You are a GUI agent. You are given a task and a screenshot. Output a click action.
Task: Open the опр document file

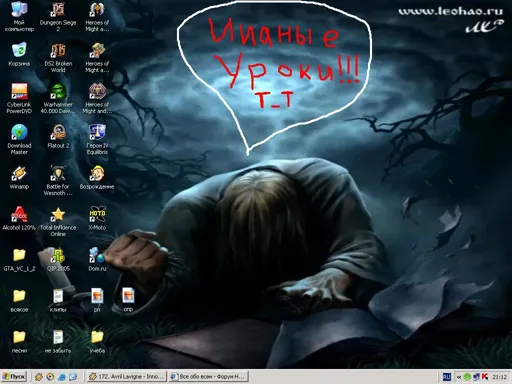point(128,300)
